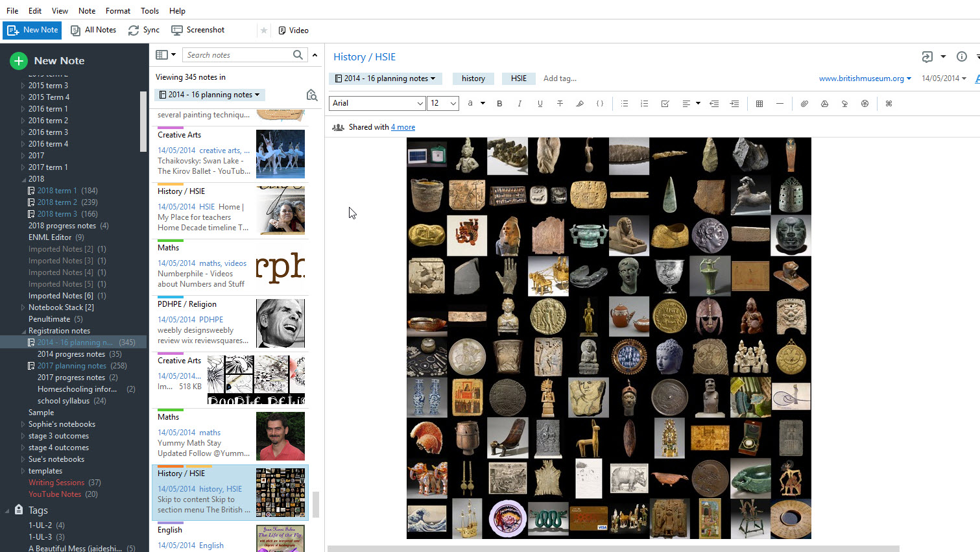This screenshot has width=980, height=552.
Task: Open the Format menu
Action: (x=118, y=11)
